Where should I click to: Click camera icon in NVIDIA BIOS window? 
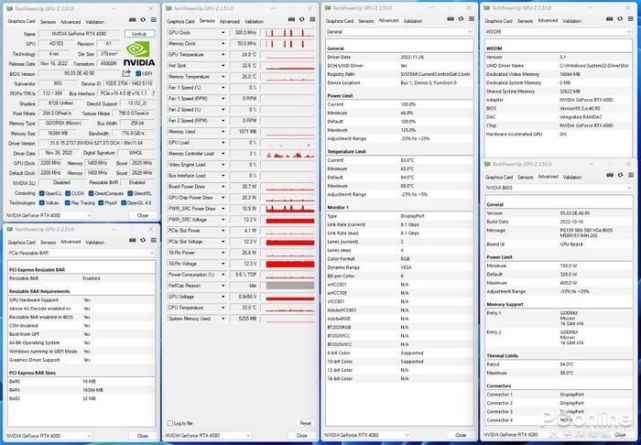coord(610,175)
